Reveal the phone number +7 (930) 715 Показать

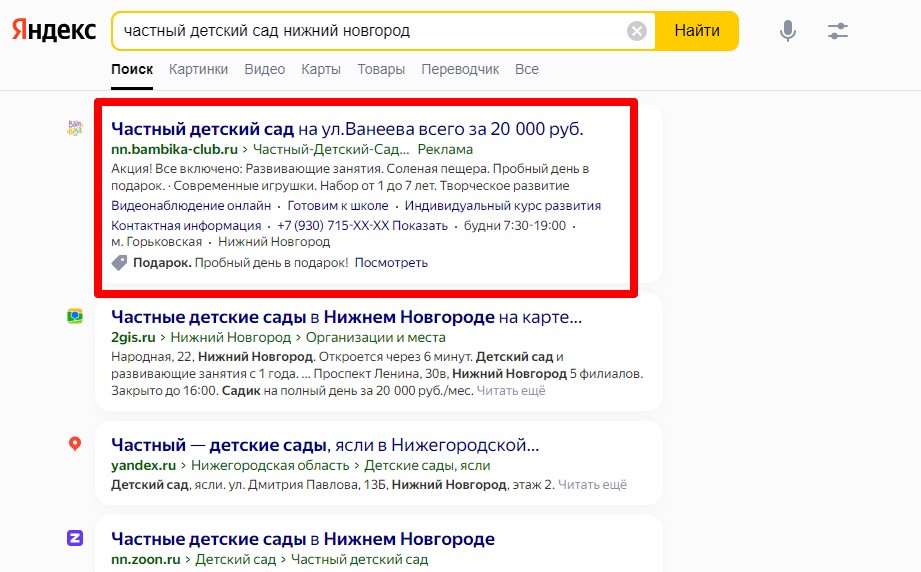pyautogui.click(x=362, y=226)
